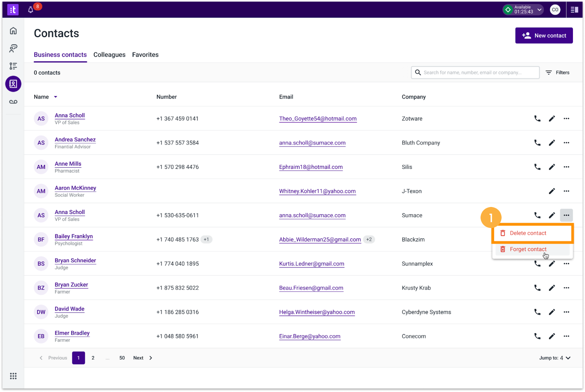Edit Anna Scholl Sumace contact
The height and width of the screenshot is (392, 585).
tap(552, 215)
